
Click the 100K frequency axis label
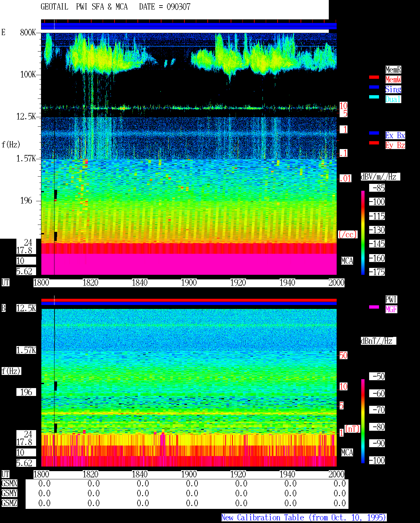(28, 75)
